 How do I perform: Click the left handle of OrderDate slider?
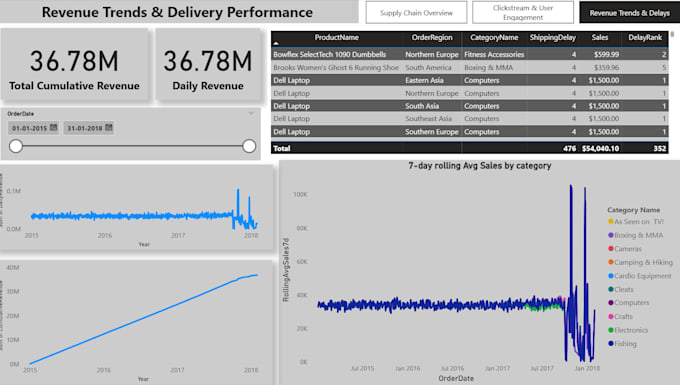coord(16,146)
